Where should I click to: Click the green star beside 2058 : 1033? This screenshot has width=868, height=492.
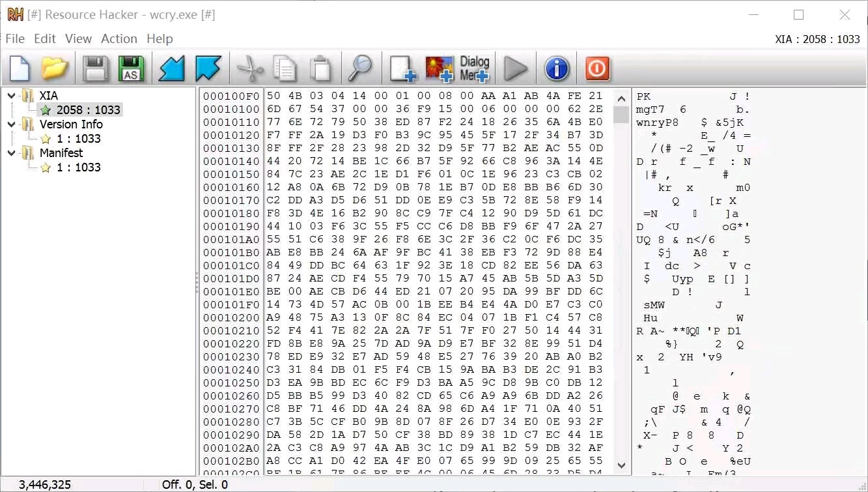pos(46,110)
